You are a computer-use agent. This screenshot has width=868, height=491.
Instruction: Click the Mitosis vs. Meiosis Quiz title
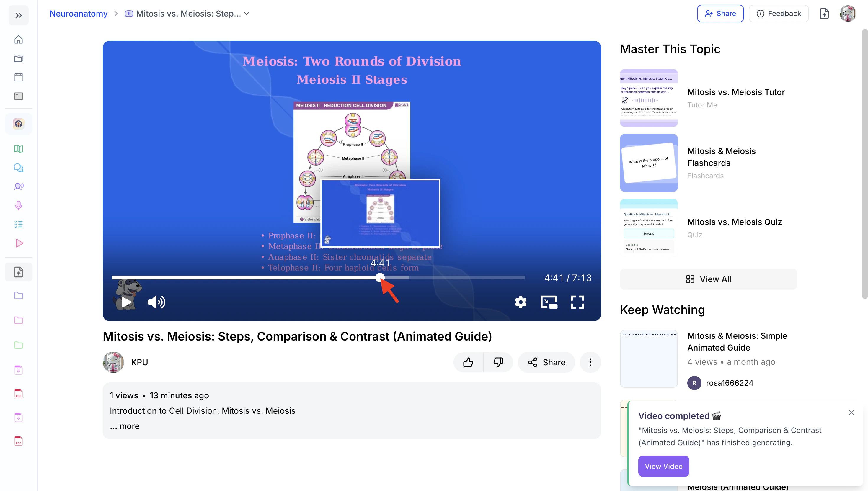coord(735,222)
